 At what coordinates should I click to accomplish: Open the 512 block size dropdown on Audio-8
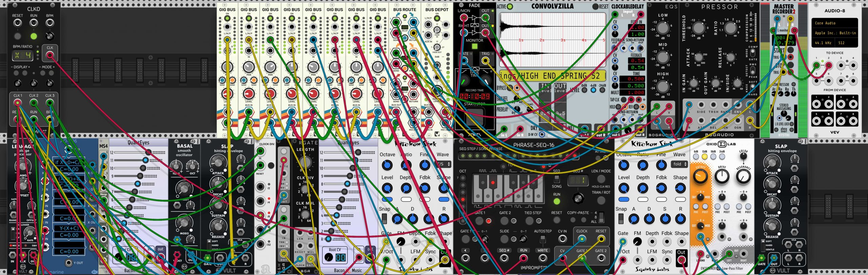846,43
